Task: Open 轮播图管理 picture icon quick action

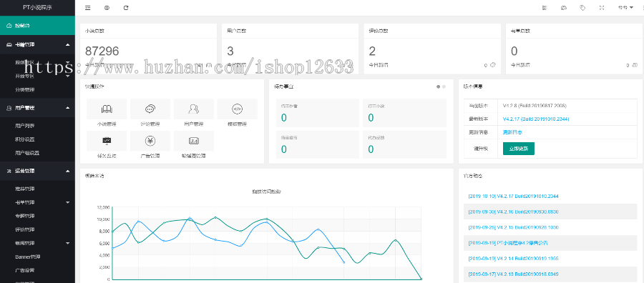Action: tap(194, 141)
